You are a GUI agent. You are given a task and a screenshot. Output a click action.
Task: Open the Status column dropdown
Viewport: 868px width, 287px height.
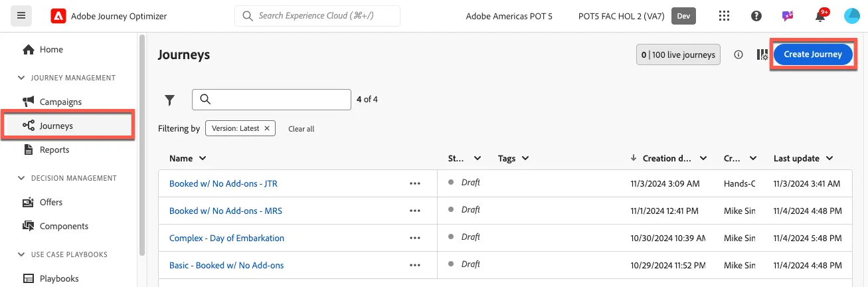(x=477, y=159)
